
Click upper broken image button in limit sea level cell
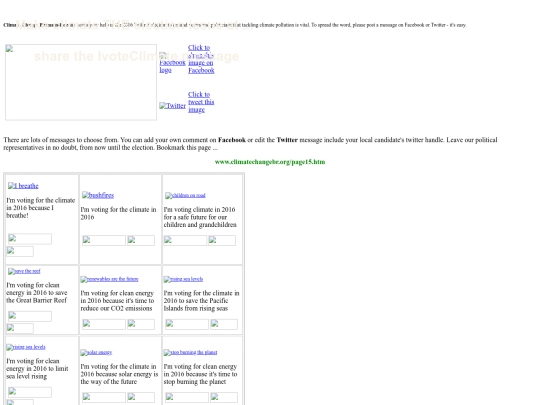[30, 392]
